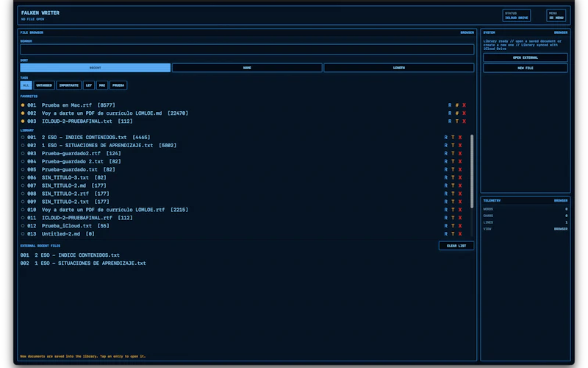This screenshot has width=588, height=368.
Task: Click the red X for SIN_TITULO-2.rtf
Action: 460,194
